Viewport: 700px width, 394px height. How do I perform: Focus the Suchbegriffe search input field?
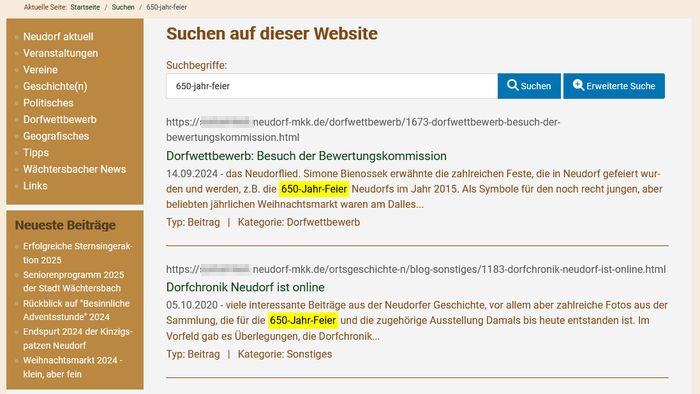pos(332,86)
